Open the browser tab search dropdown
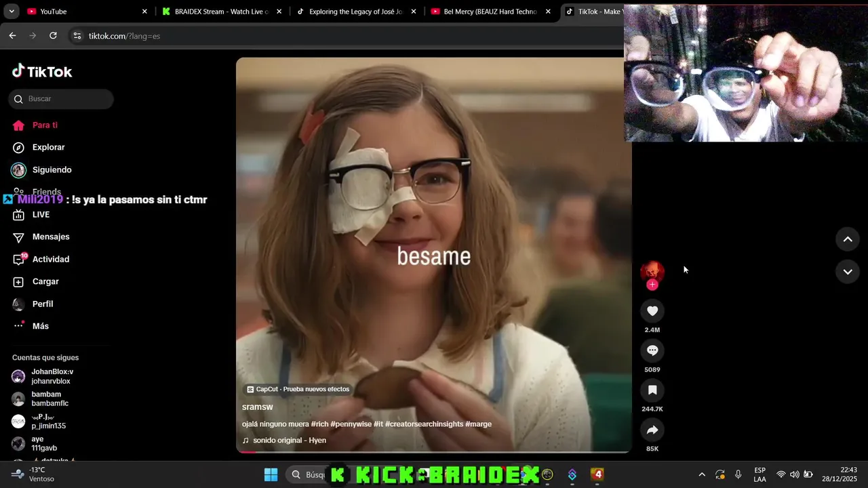868x488 pixels. click(x=11, y=12)
